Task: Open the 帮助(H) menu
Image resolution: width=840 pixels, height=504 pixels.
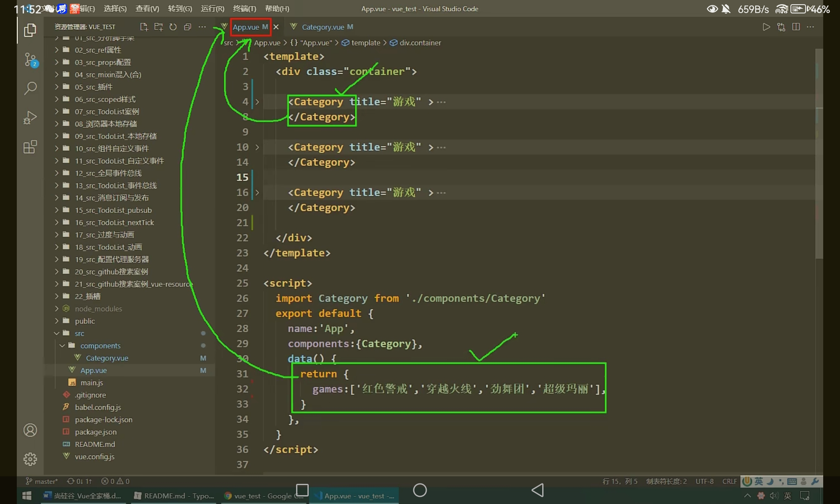Action: tap(277, 9)
